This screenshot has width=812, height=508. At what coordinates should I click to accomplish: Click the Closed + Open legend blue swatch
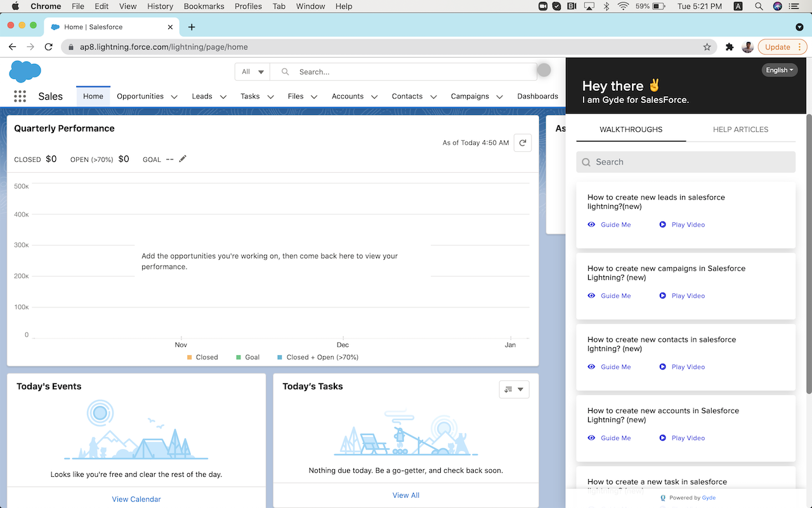(x=280, y=358)
